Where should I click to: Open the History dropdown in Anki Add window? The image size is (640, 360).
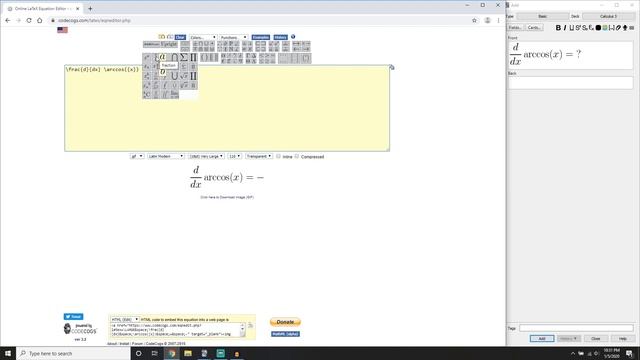569,339
